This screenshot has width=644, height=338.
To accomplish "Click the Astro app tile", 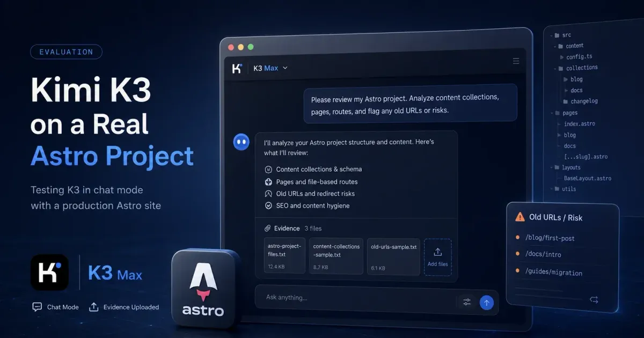I will tap(204, 290).
